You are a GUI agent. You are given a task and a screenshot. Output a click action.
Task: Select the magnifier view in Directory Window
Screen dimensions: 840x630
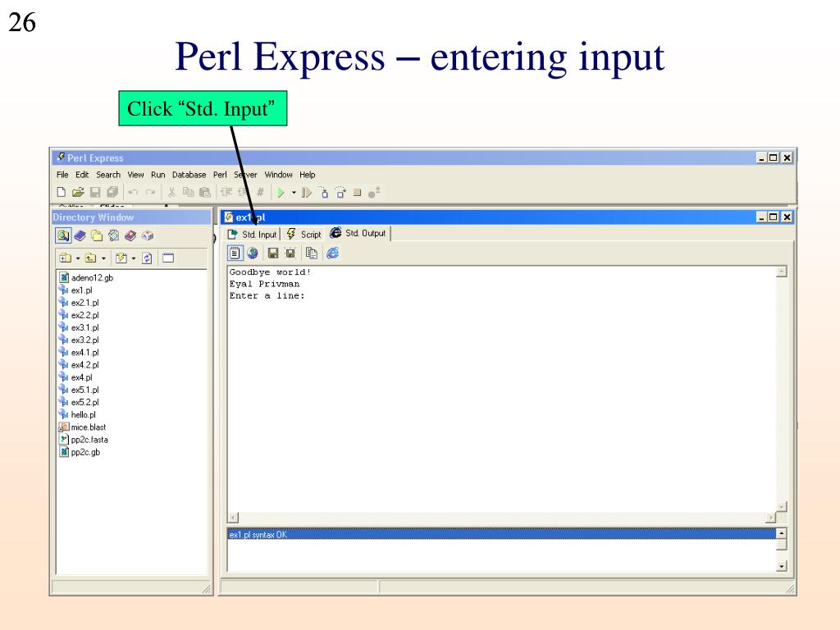(63, 235)
